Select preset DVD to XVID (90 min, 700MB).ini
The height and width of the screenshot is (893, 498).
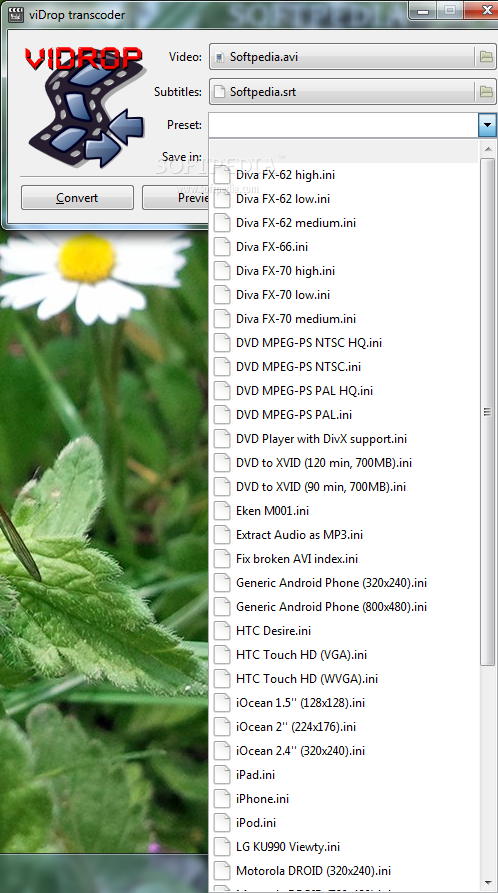(344, 487)
